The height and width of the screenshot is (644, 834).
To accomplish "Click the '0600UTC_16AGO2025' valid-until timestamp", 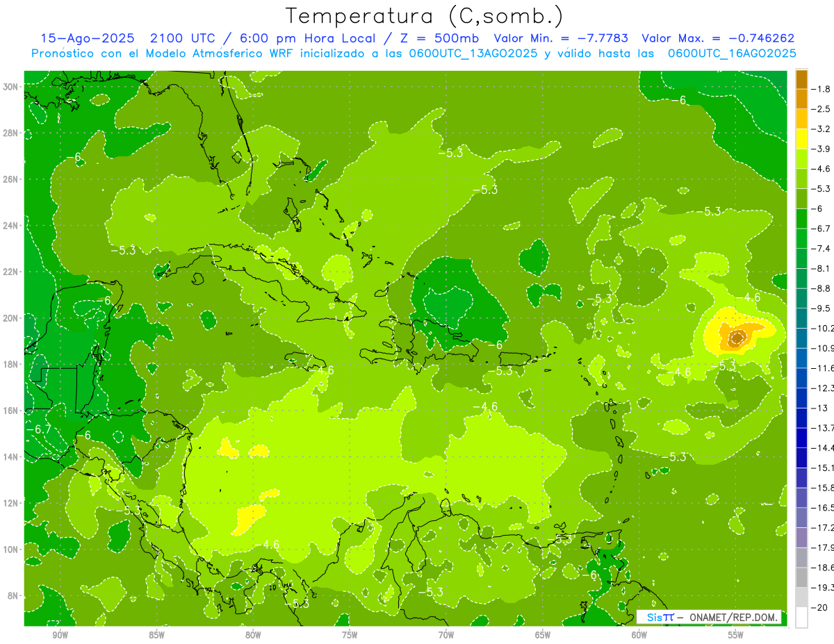I will pos(732,53).
